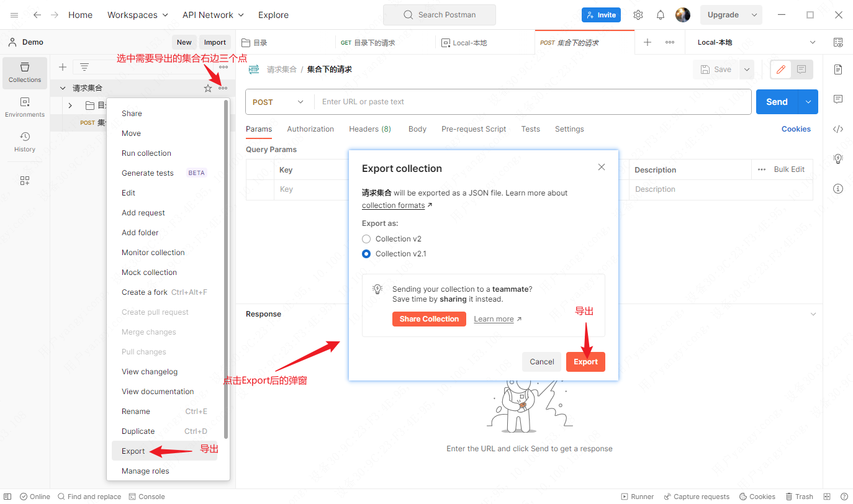Image resolution: width=853 pixels, height=504 pixels.
Task: Switch to the Headers tab
Action: tap(370, 129)
